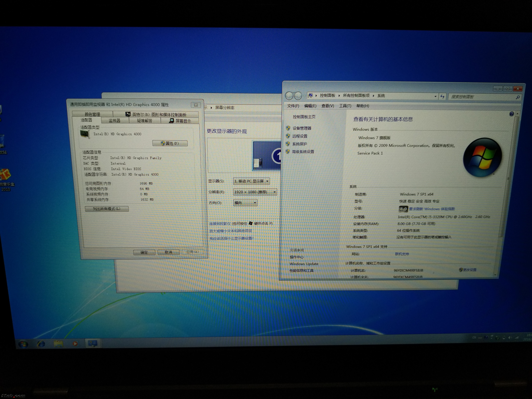The width and height of the screenshot is (532, 399).
Task: Open 高级系统设置 in the sidebar
Action: click(303, 152)
